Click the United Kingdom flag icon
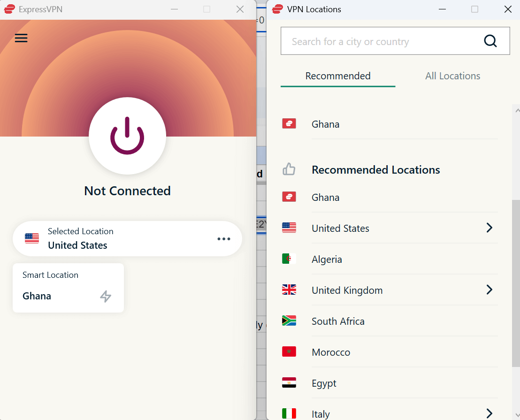The width and height of the screenshot is (520, 420). pos(289,290)
